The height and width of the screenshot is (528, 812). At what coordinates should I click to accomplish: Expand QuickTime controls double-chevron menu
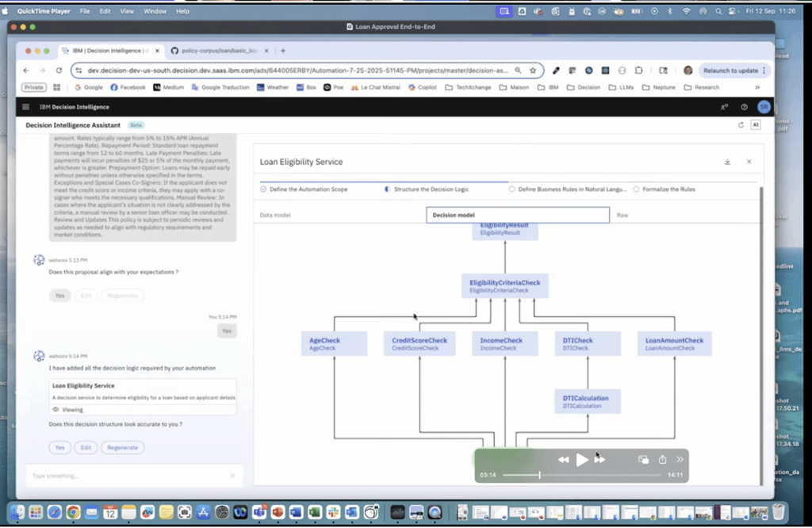click(x=680, y=459)
